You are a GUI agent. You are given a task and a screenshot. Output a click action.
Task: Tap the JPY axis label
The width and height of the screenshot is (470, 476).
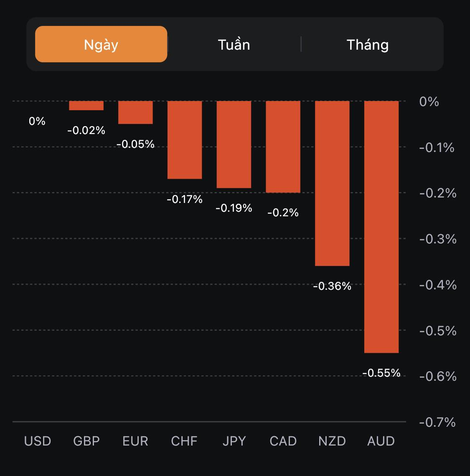pos(234,441)
